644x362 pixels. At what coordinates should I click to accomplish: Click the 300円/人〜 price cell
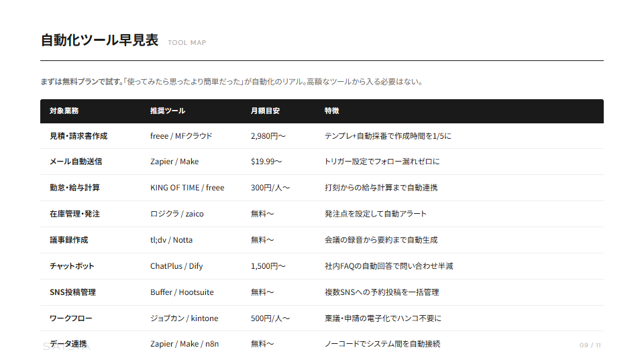click(x=270, y=188)
